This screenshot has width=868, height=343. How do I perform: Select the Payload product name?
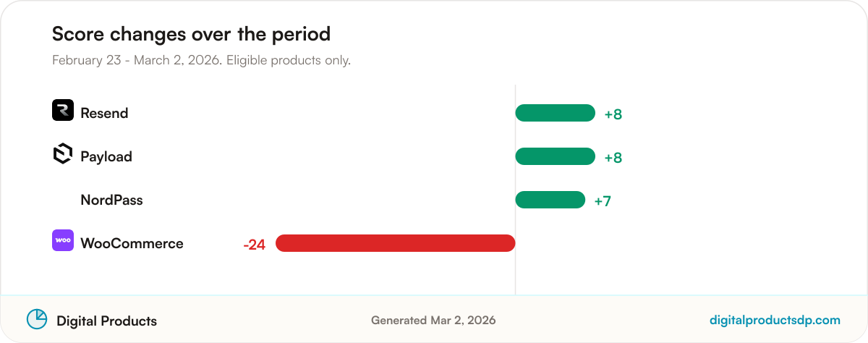click(x=106, y=156)
